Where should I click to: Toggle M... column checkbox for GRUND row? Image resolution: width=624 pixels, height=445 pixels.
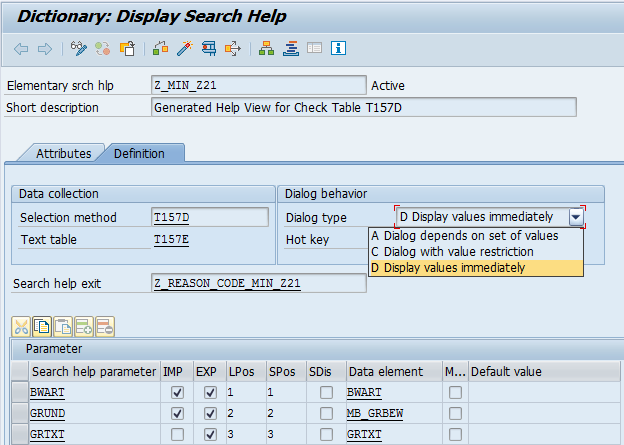[x=455, y=413]
